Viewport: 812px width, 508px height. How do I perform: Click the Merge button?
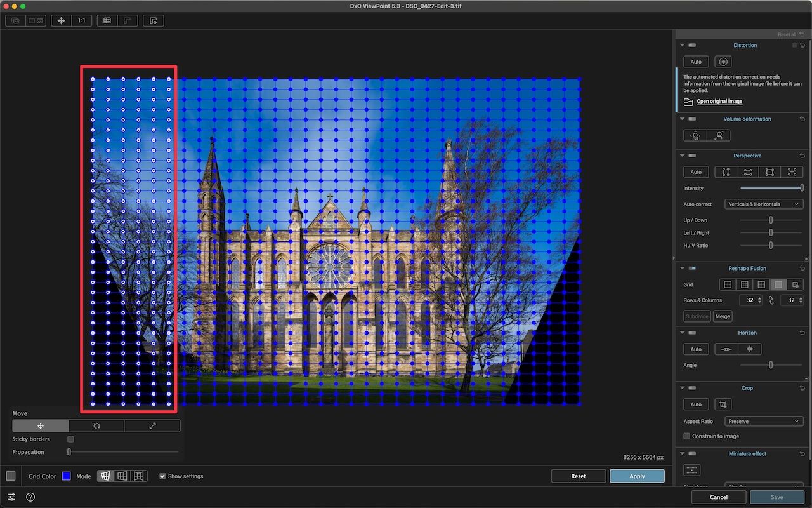click(x=723, y=316)
